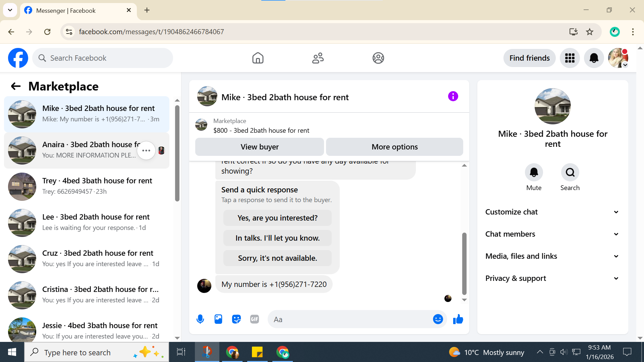Click the chat messages scrollbar
Screen dimensions: 644x362
click(464, 263)
